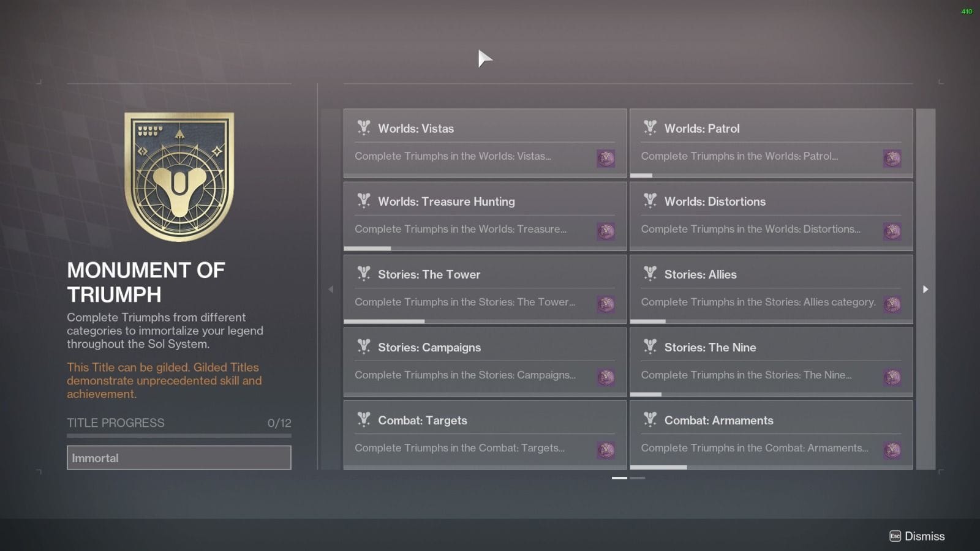Click the trophy icon beside Worlds: Patrol

[650, 127]
